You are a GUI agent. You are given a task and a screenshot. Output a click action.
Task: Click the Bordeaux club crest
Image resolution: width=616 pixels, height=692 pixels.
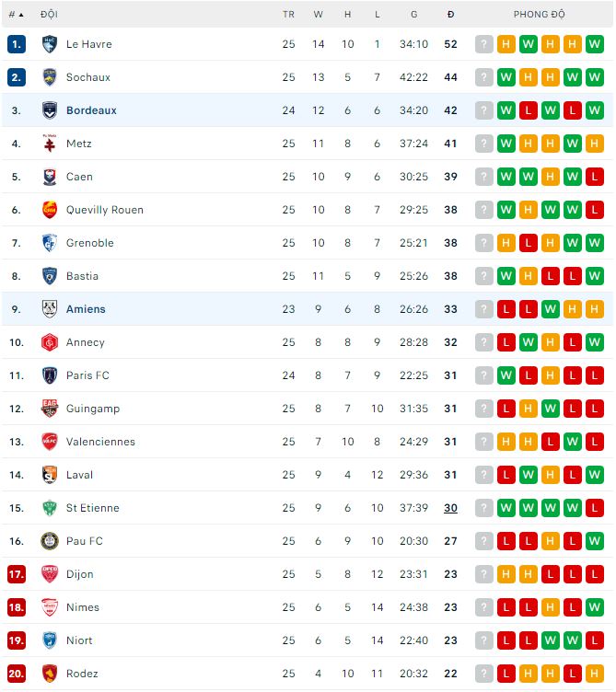click(50, 110)
